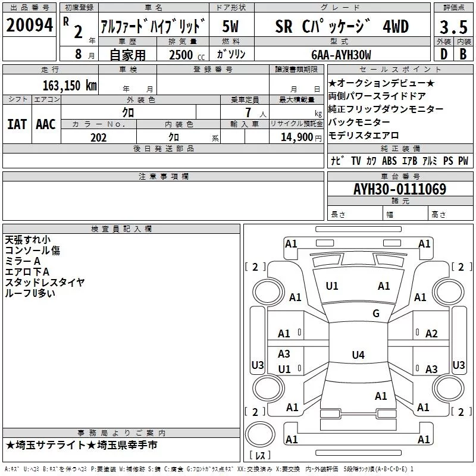Click the PS equipment code
The image size is (476, 476).
448,161
